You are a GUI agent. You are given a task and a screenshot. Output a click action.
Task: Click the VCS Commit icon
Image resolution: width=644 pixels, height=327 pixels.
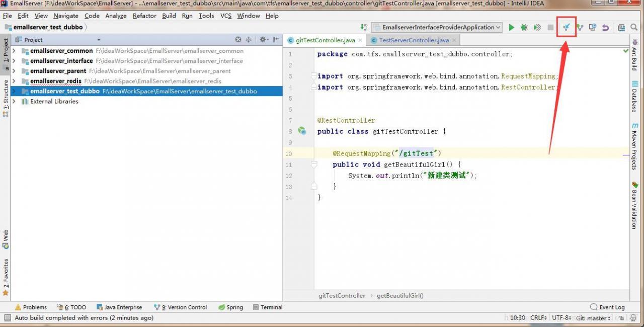(x=580, y=28)
